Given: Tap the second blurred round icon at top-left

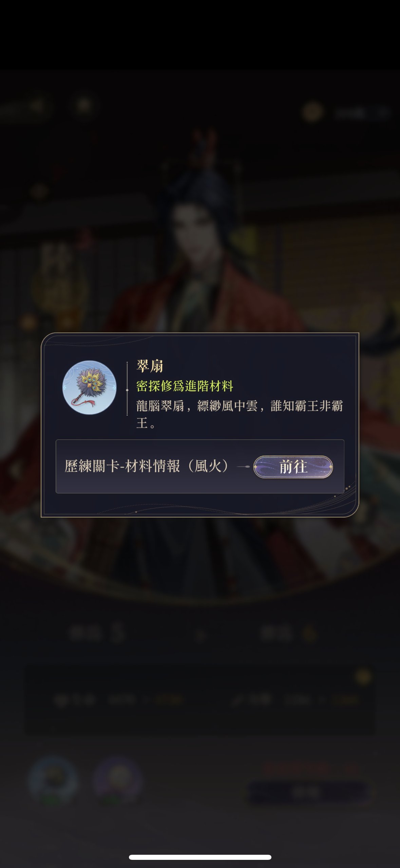Looking at the screenshot, I should (x=84, y=105).
